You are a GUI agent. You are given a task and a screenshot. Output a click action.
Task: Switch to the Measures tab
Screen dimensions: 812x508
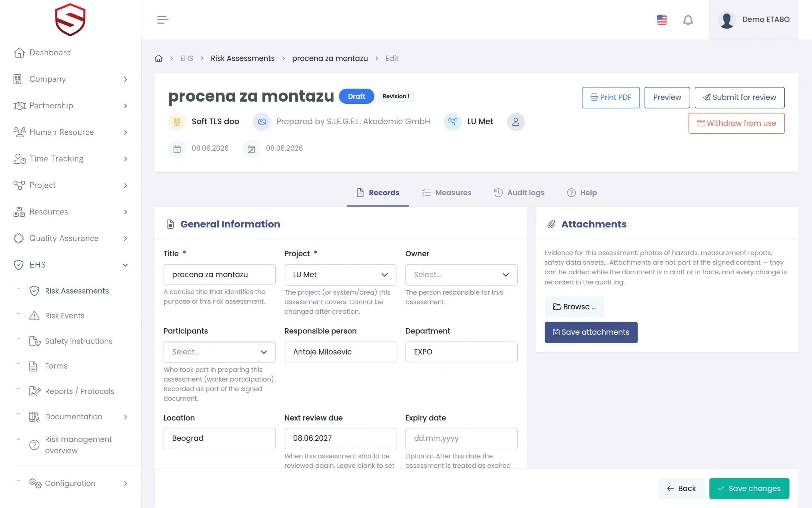pos(447,193)
